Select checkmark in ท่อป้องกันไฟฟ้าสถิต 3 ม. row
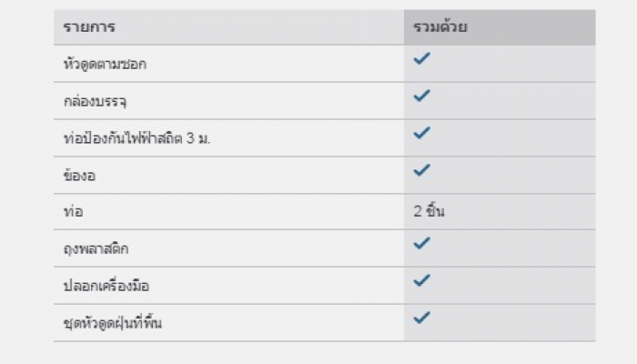The width and height of the screenshot is (637, 364). coord(421,133)
